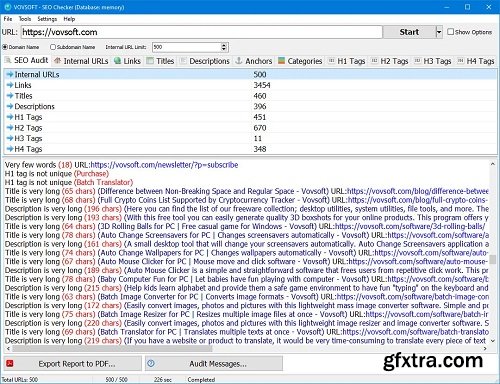
Task: Open the batch-translato software URL link
Action: (416, 332)
